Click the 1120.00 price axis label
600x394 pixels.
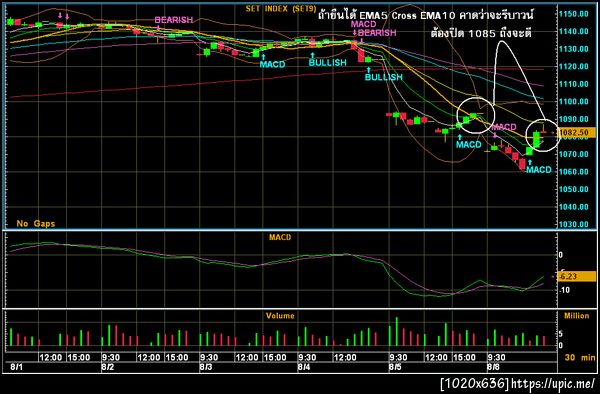click(x=574, y=67)
